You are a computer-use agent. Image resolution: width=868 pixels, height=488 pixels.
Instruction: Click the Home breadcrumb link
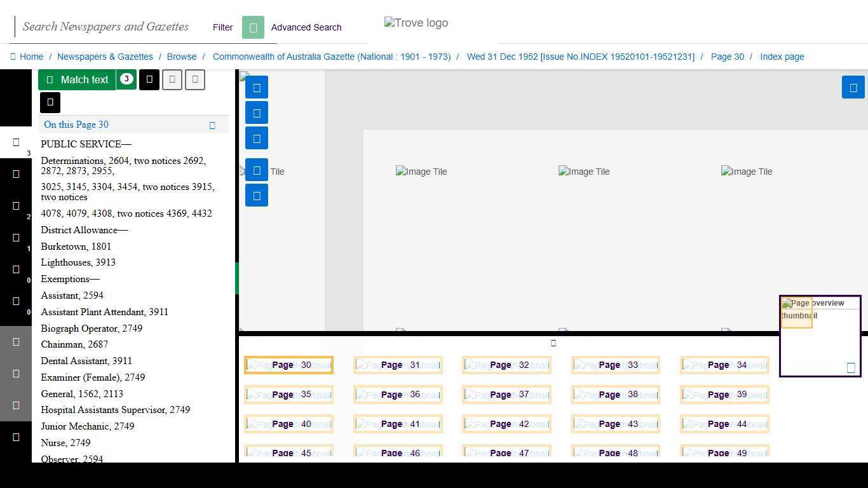tap(31, 57)
